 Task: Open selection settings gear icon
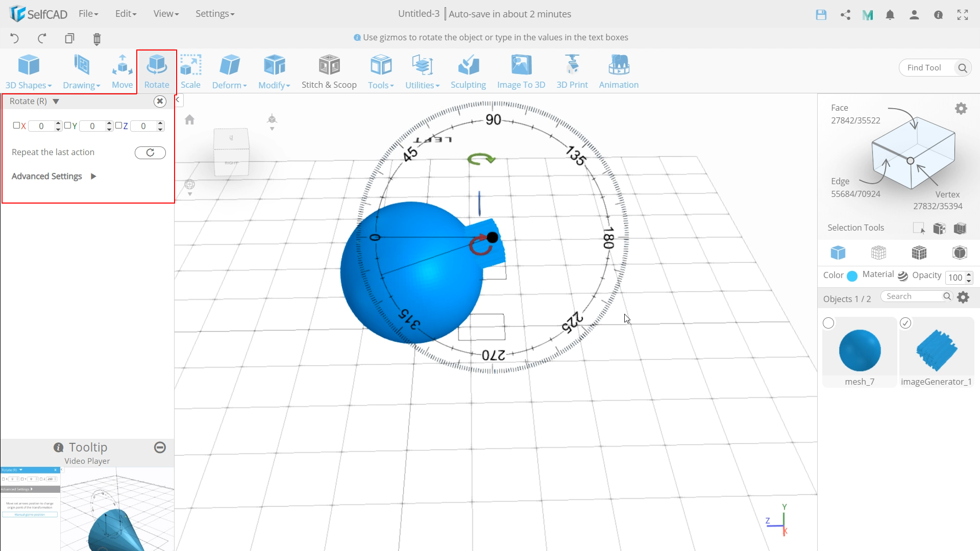(x=961, y=109)
